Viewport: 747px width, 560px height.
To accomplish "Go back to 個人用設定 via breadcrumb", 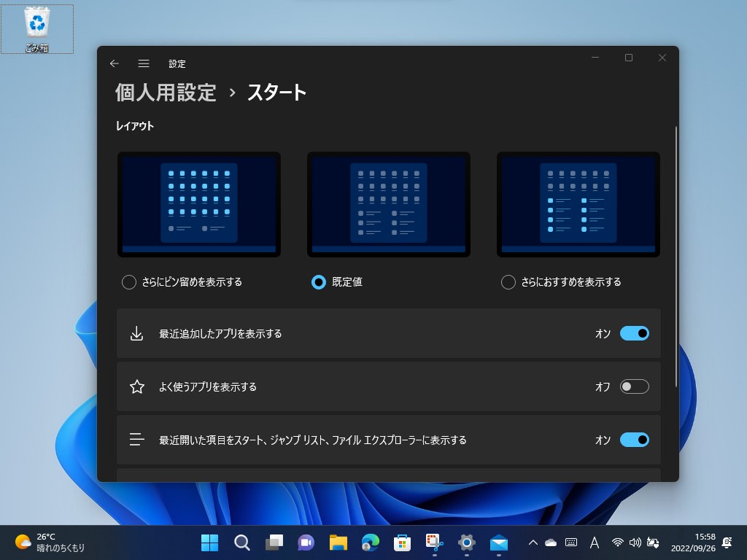I will 165,93.
